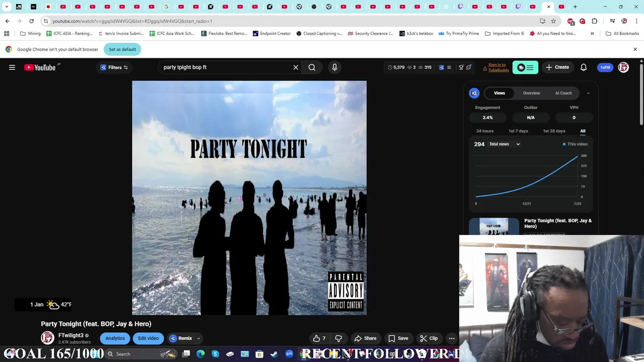This screenshot has width=644, height=362.
Task: Go to the YouTube home logo
Action: coord(40,67)
